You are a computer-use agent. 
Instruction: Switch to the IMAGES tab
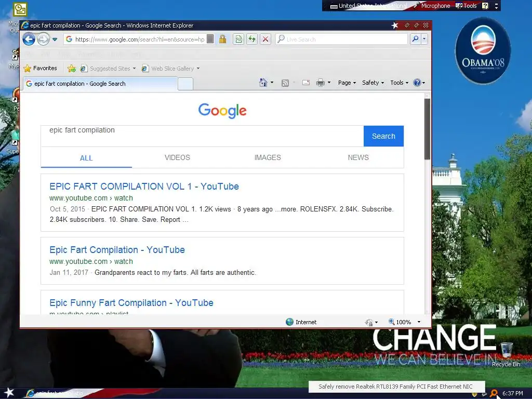(268, 157)
